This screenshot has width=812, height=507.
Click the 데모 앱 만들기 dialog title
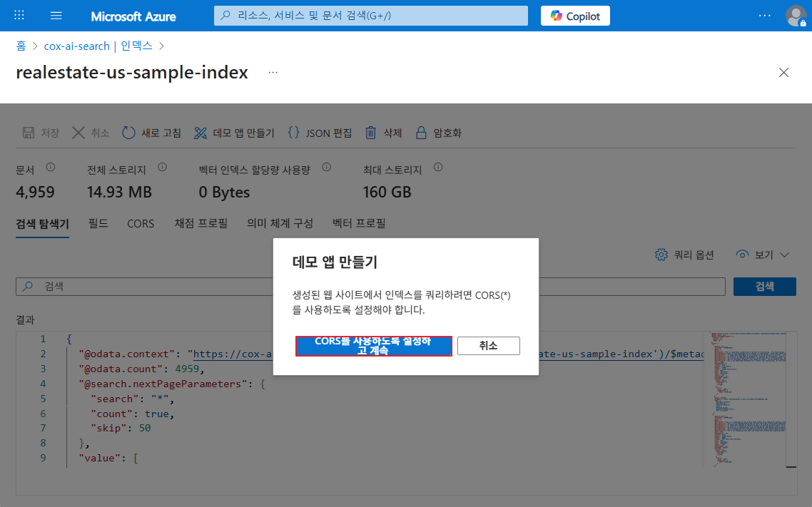[335, 262]
